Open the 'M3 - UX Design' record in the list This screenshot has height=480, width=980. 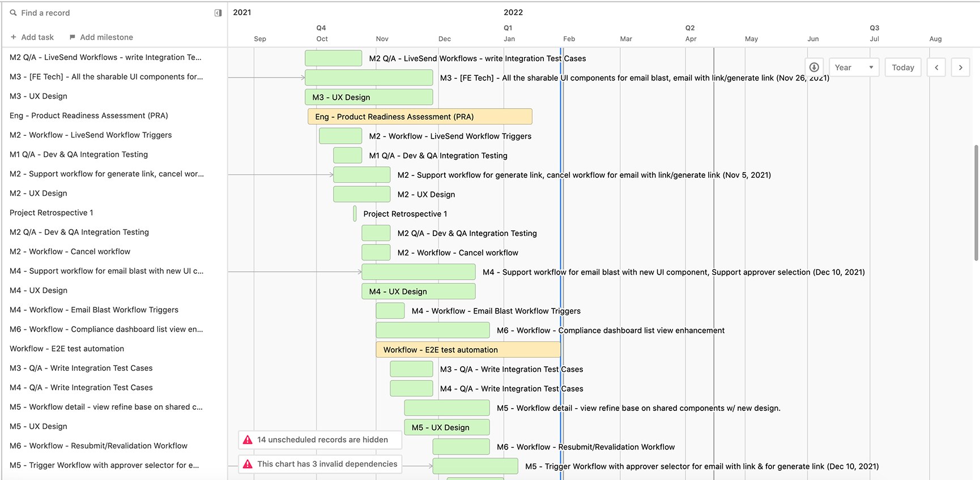pyautogui.click(x=114, y=96)
